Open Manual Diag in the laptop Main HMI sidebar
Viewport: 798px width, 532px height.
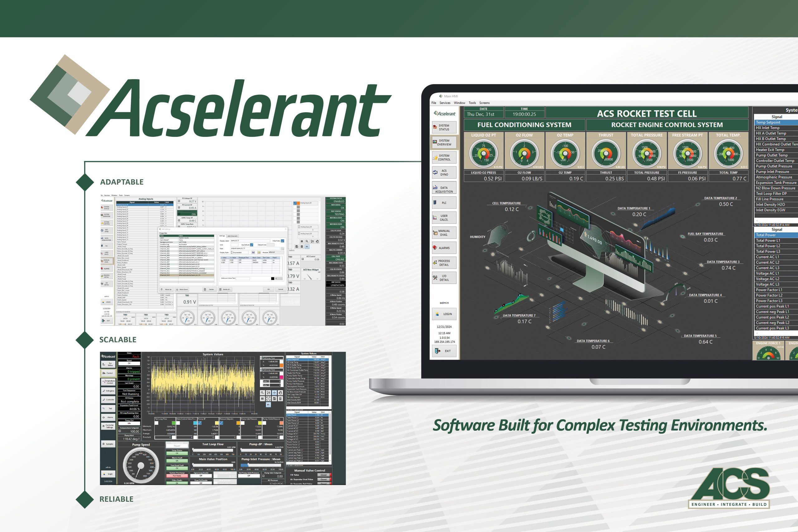pos(444,233)
